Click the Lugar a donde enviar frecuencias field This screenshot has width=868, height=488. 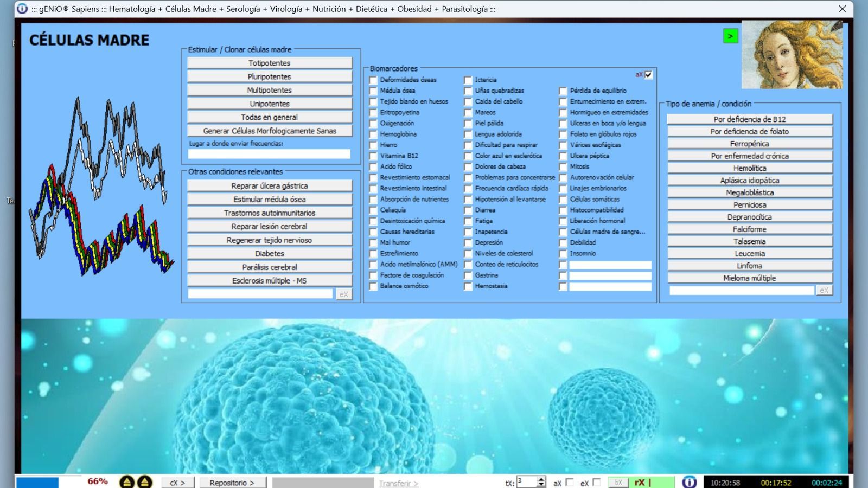(x=269, y=154)
